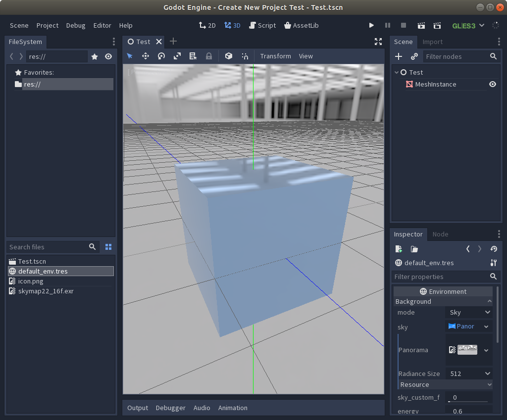The image size is (507, 420).
Task: Open Scene dock options menu
Action: pyautogui.click(x=499, y=42)
